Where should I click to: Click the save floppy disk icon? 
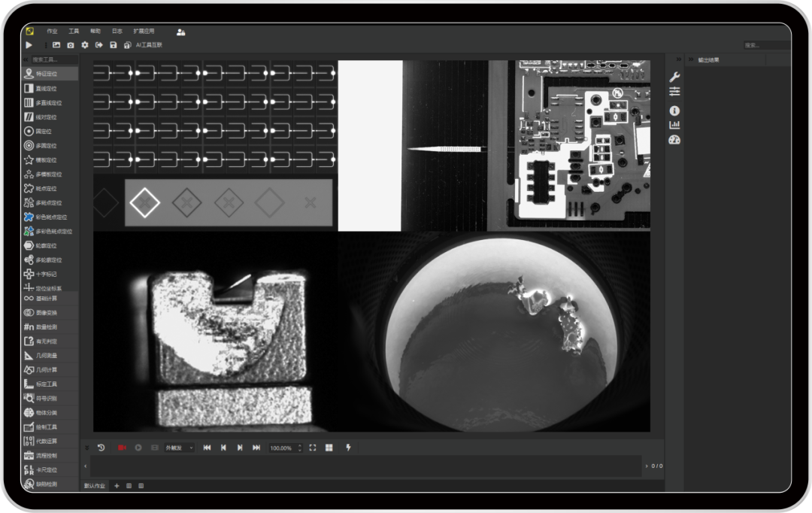[x=113, y=45]
